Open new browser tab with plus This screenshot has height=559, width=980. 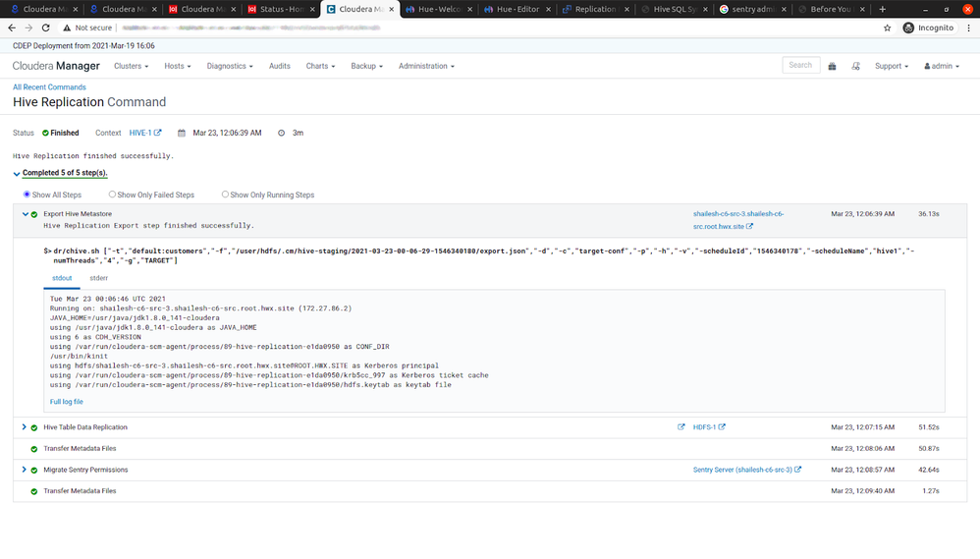(x=883, y=9)
